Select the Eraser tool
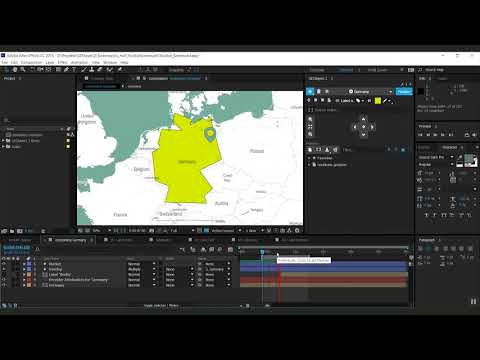This screenshot has height=360, width=480. pos(100,70)
